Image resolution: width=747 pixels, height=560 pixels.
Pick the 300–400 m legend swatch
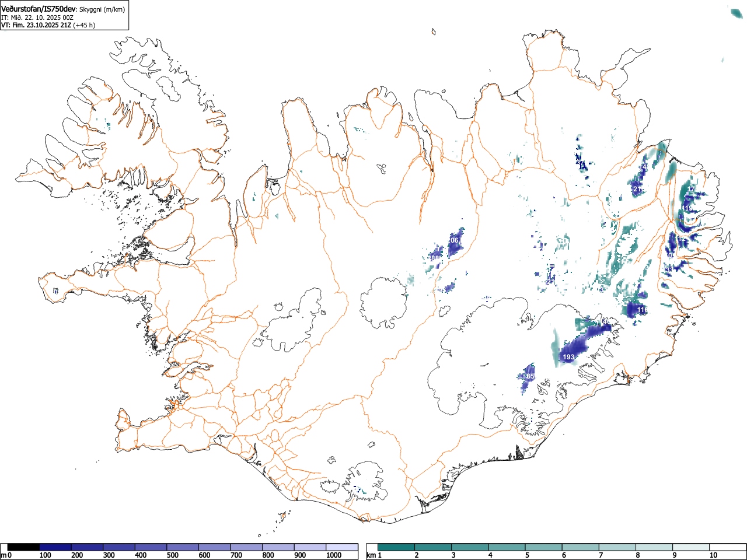coord(119,547)
